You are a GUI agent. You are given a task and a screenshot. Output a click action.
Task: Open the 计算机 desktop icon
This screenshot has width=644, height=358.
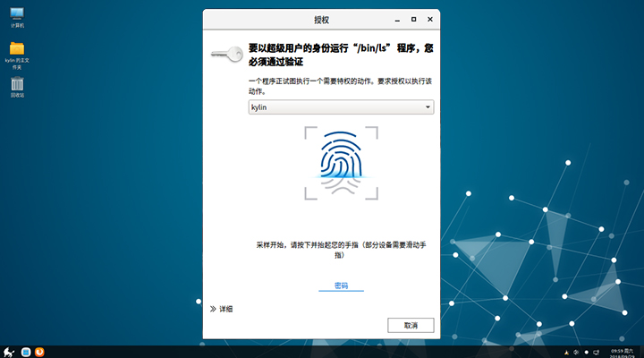[17, 15]
